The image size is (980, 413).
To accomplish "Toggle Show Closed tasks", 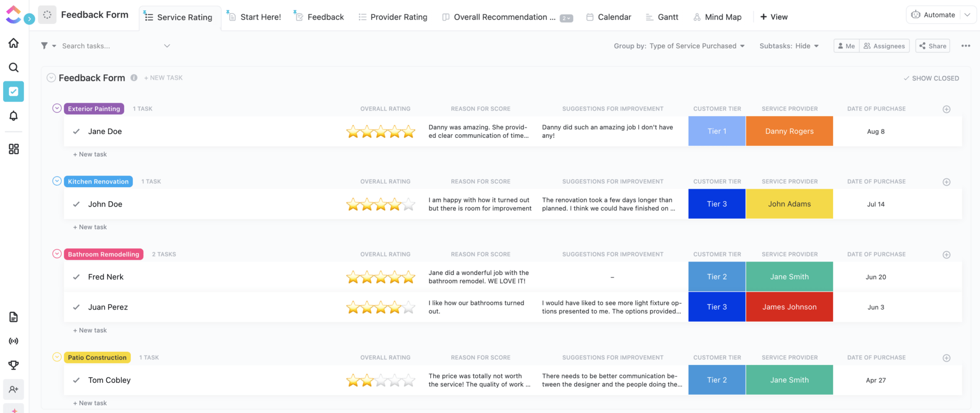I will tap(931, 79).
